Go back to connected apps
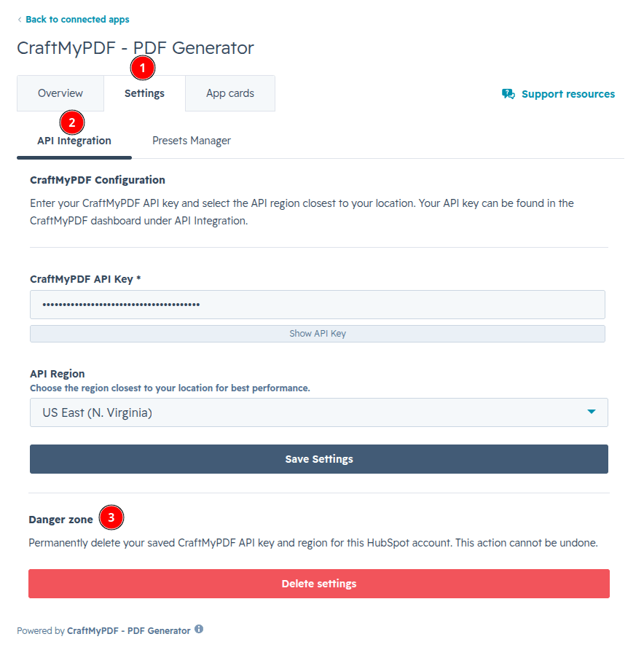The width and height of the screenshot is (644, 650). click(77, 20)
